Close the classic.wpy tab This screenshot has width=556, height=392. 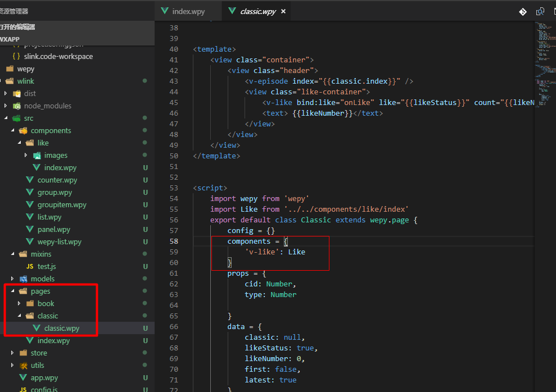(283, 11)
